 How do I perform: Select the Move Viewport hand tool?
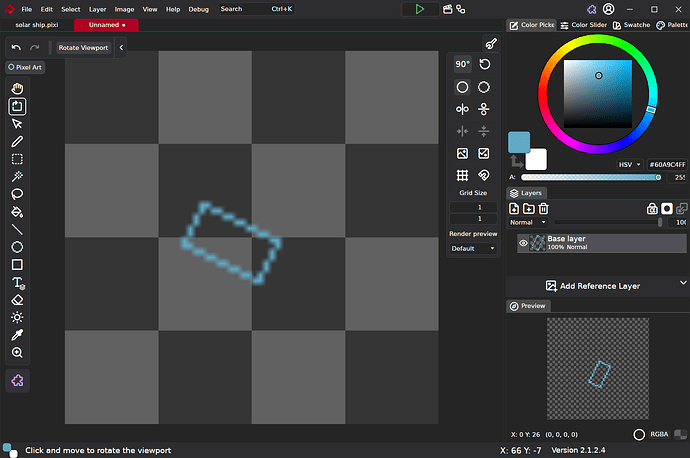[x=17, y=88]
